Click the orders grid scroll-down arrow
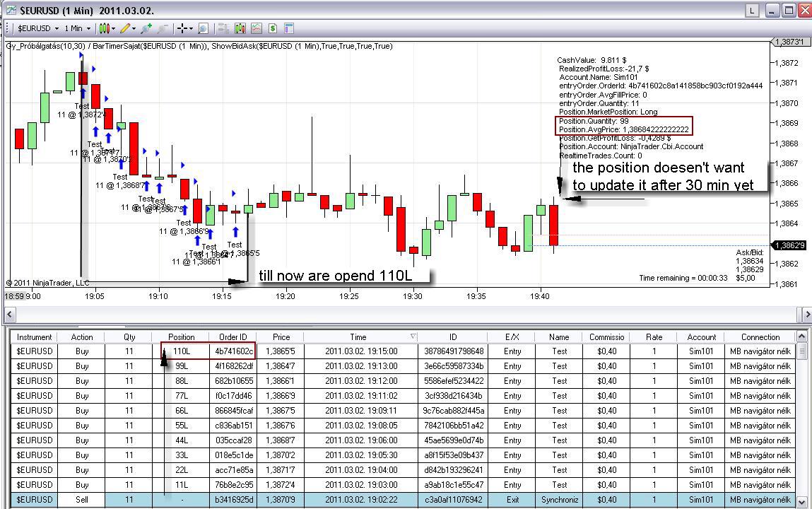This screenshot has height=509, width=812. coord(802,501)
